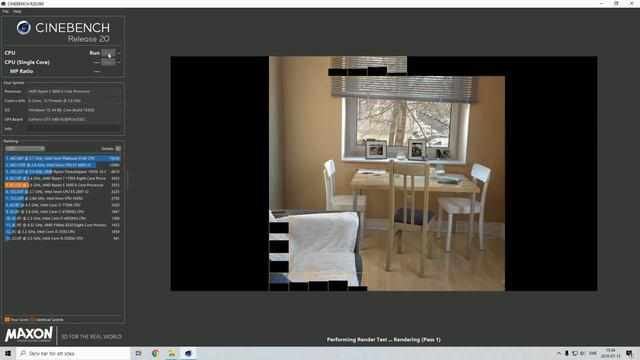This screenshot has height=360, width=640.
Task: Select the Xeon Platinum 8168 ranking row
Action: pos(62,158)
